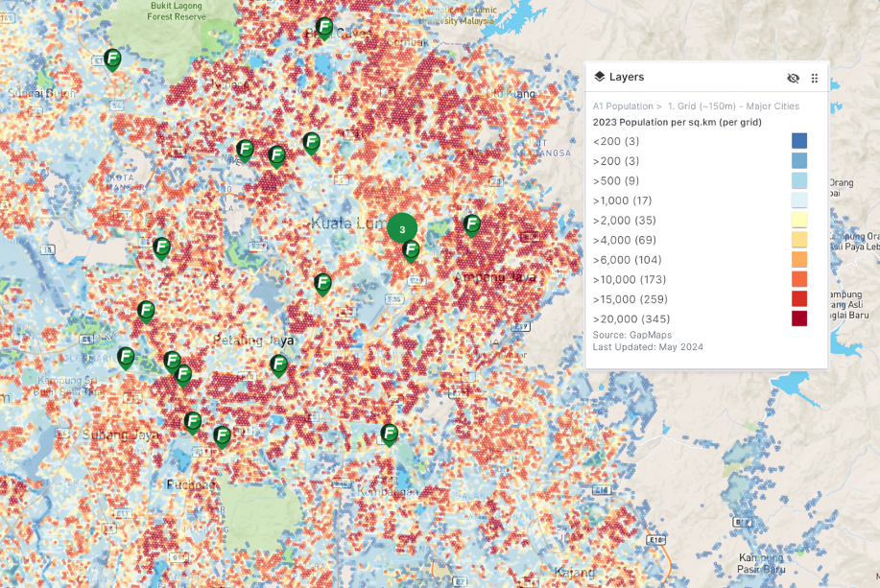This screenshot has width=880, height=588.
Task: Click the dark blue <200 color swatch
Action: point(798,141)
